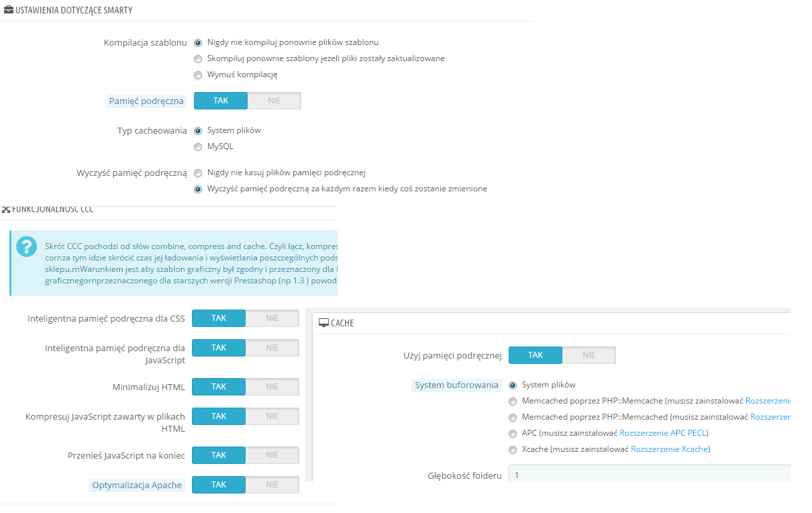Select 'Wymuś kompilację' radio option

[198, 75]
